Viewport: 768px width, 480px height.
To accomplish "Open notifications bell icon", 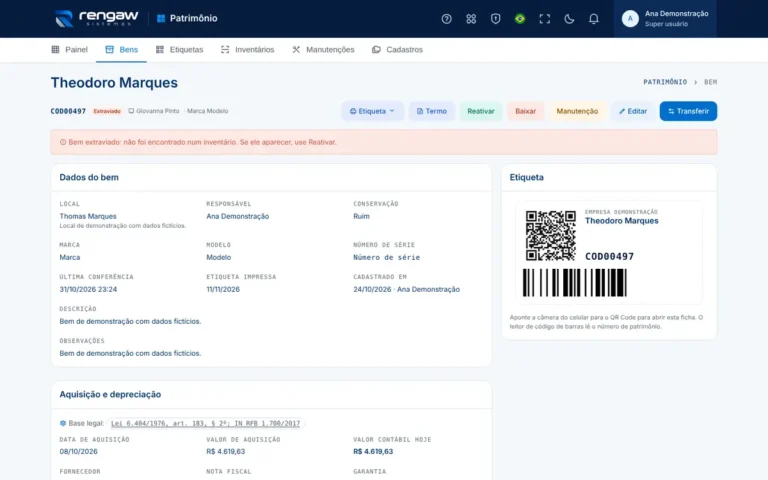I will (x=593, y=19).
